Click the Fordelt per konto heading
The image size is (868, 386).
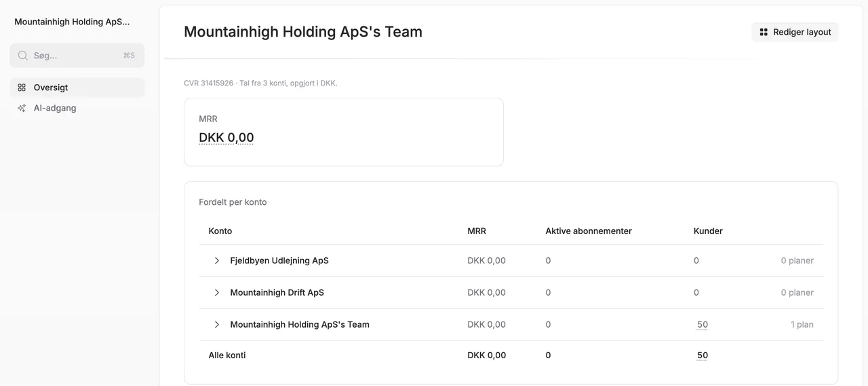233,202
